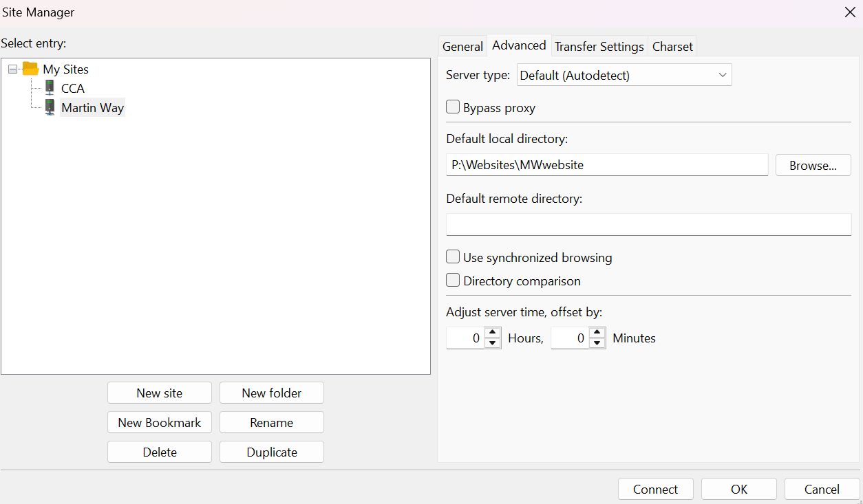Increase the Hours offset value
The image size is (863, 504).
click(493, 333)
